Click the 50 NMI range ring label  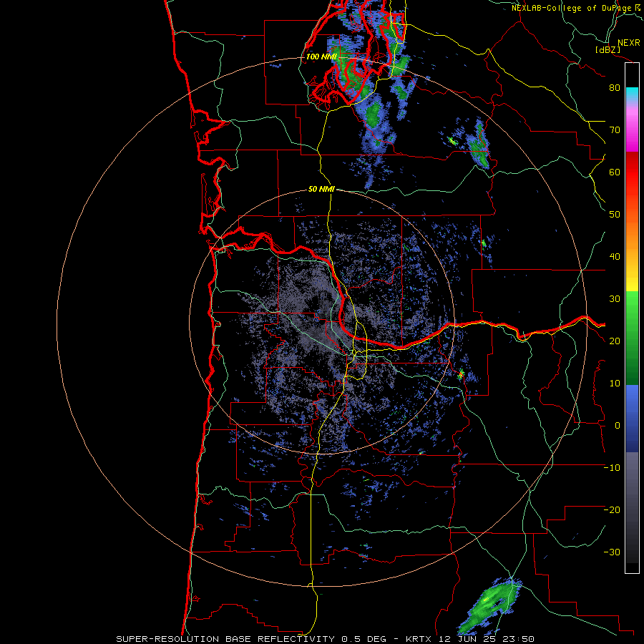[321, 190]
